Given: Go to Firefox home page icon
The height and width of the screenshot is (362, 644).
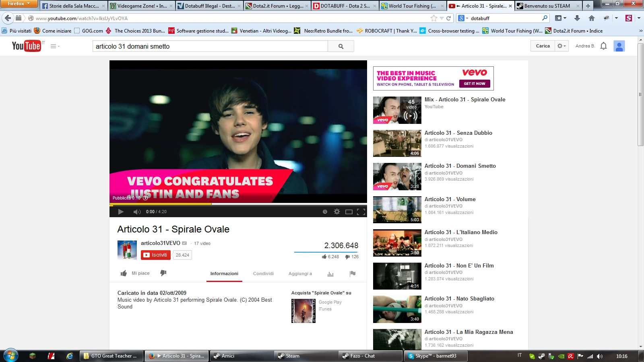Looking at the screenshot, I should (592, 18).
